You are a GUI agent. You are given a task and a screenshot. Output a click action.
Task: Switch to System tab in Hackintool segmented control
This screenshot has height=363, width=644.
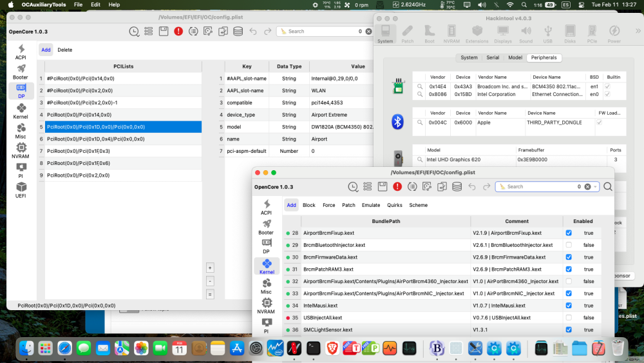click(x=469, y=57)
